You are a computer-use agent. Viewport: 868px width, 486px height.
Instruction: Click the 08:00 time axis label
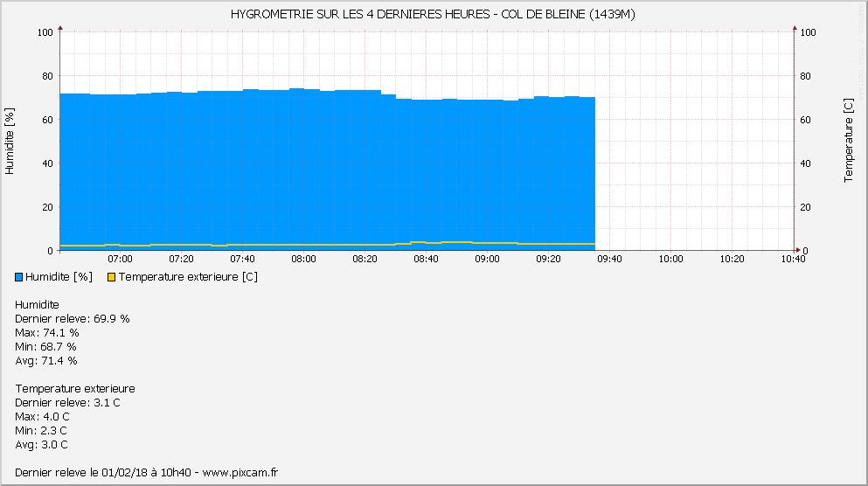(303, 259)
